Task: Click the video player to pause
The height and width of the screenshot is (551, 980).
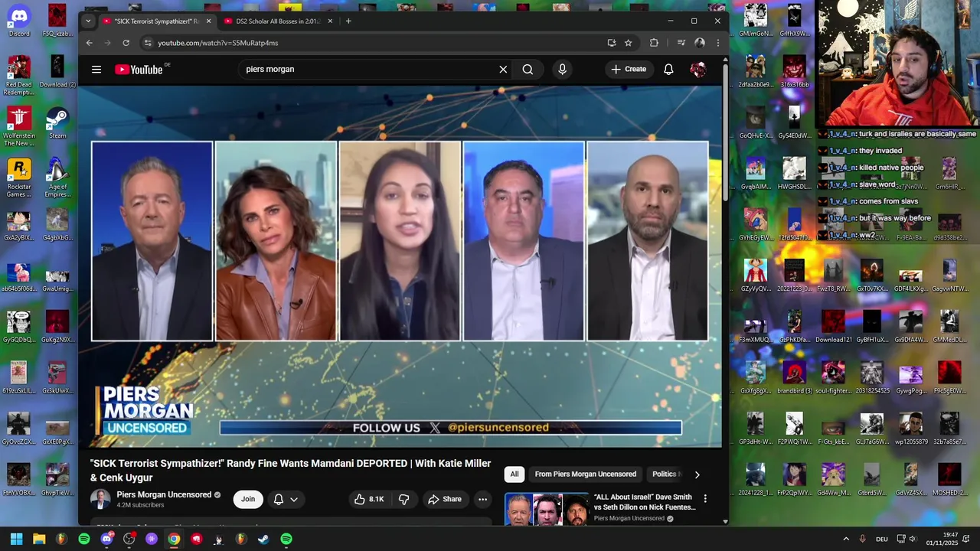Action: pos(400,266)
